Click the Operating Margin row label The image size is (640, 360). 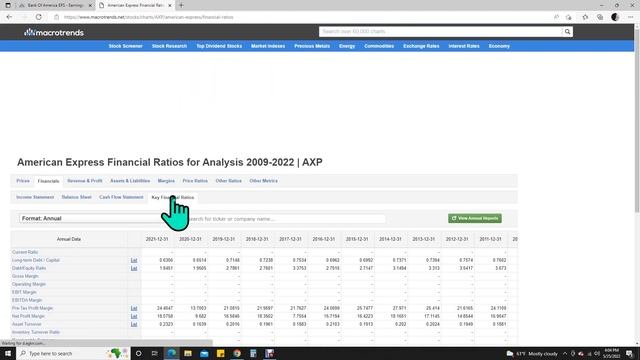pos(29,284)
